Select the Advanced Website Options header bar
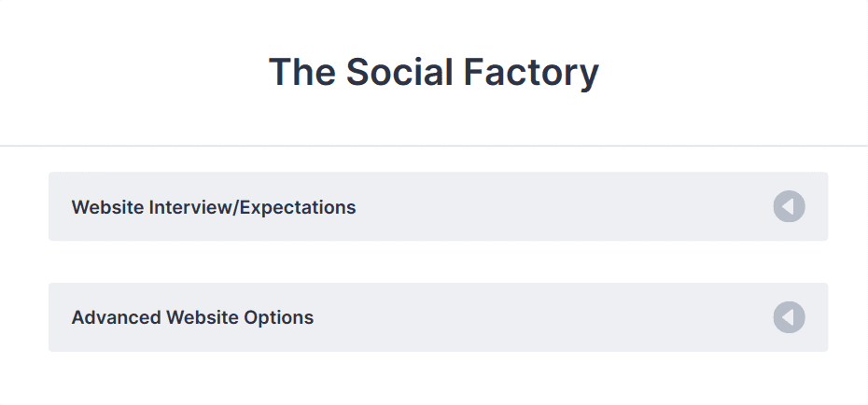Viewport: 868px width, 405px height. coord(438,317)
